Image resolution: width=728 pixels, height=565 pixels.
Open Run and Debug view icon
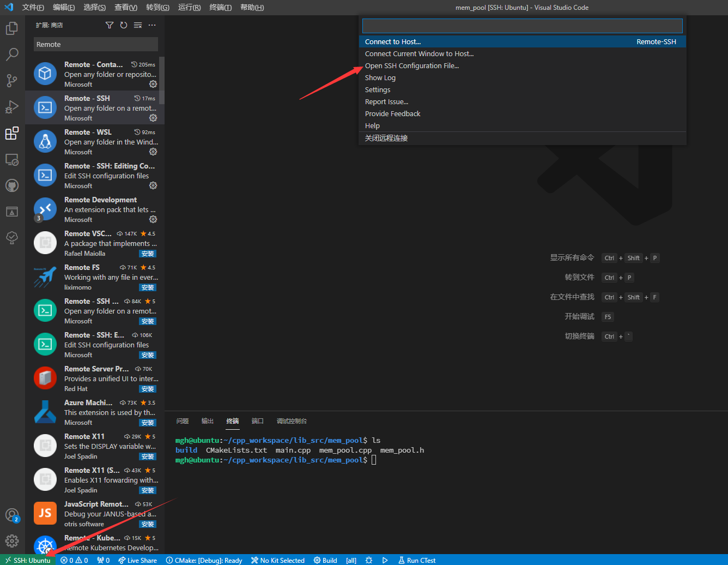coord(12,107)
